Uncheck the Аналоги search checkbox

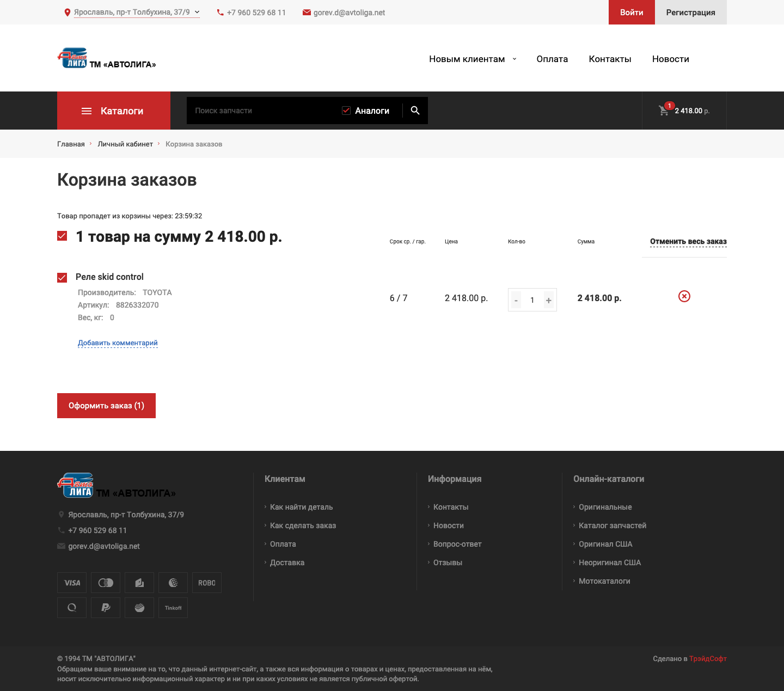346,109
